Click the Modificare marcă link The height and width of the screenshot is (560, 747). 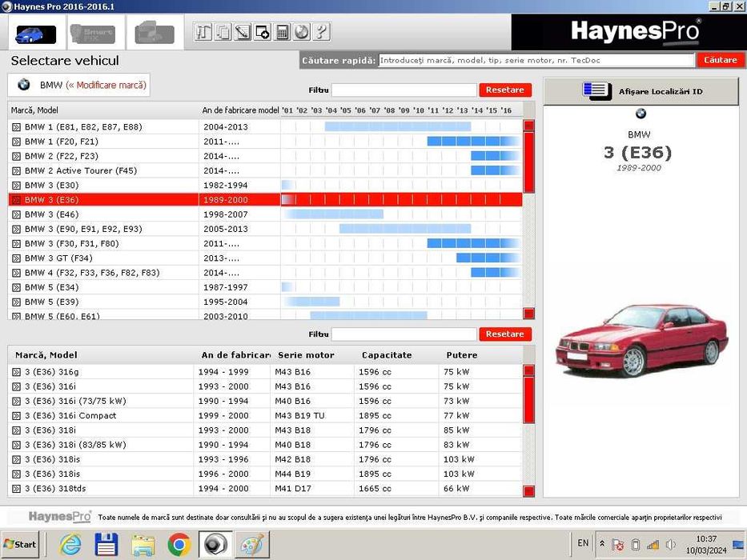[106, 86]
